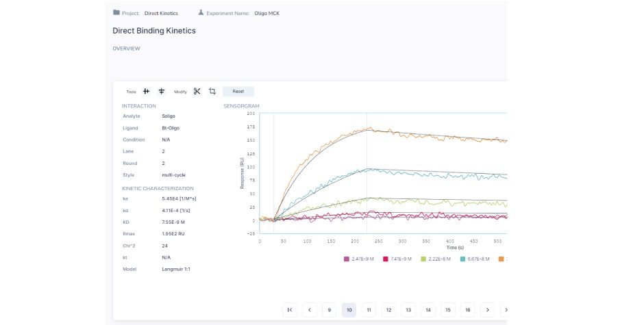Open page 9
Image resolution: width=644 pixels, height=325 pixels.
[330, 310]
